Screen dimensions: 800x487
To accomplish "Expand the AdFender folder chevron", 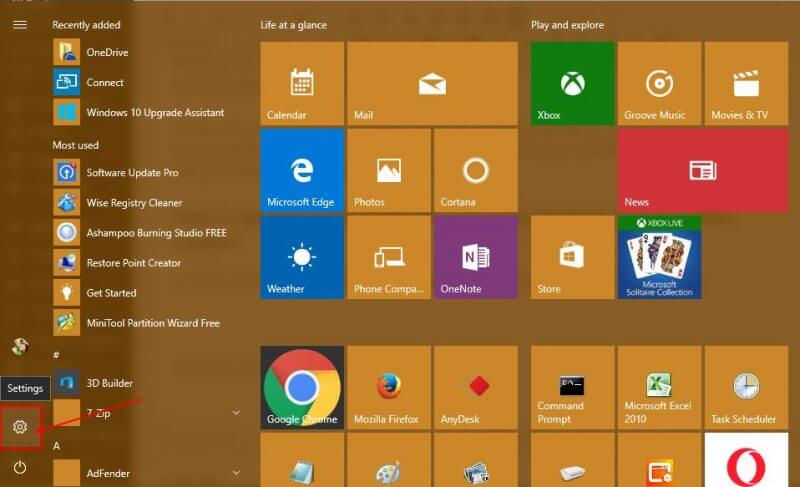I will tap(236, 472).
